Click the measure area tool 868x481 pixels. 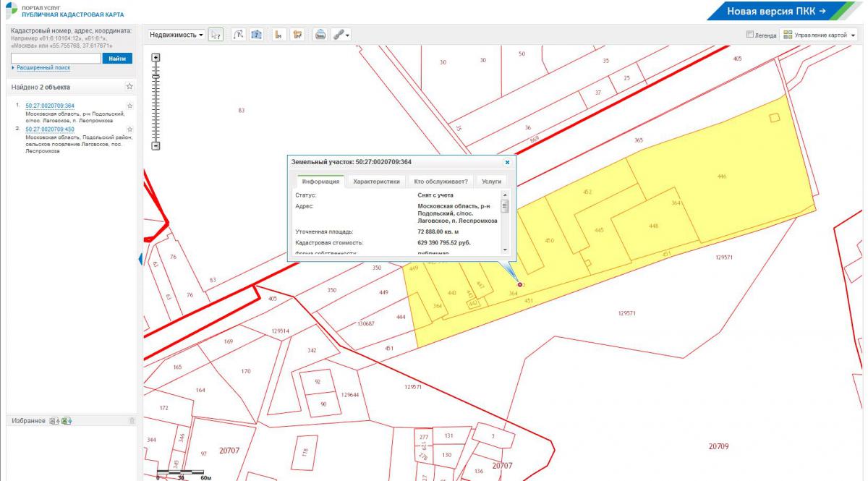pyautogui.click(x=297, y=35)
